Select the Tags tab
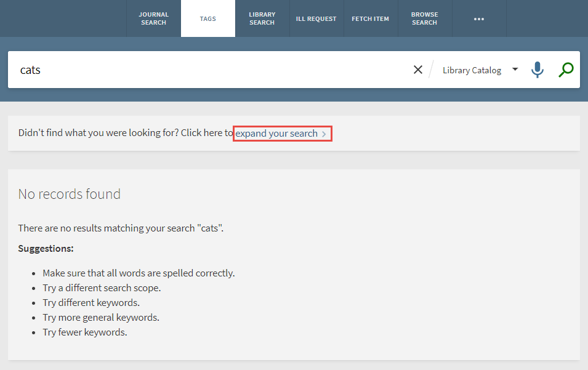588x370 pixels. point(207,18)
